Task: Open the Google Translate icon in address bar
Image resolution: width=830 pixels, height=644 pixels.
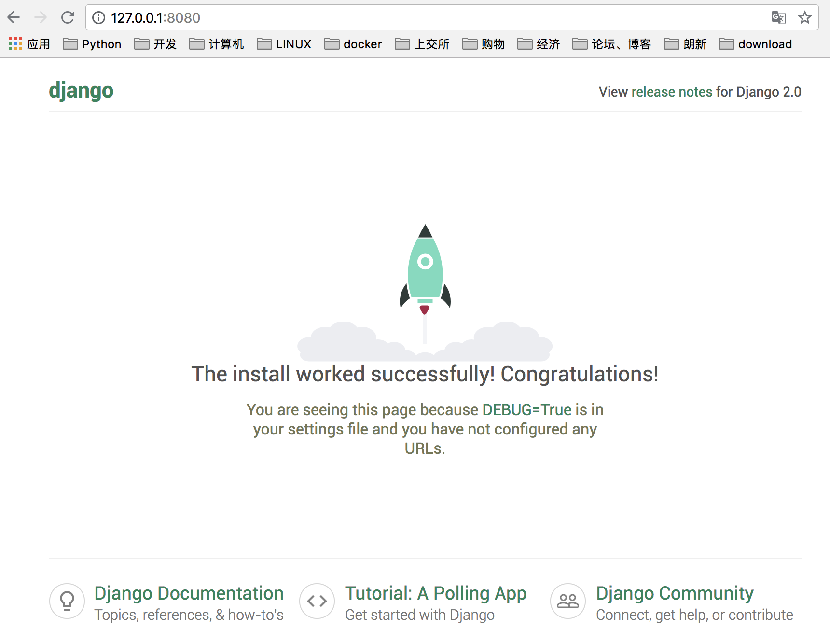Action: pos(778,18)
